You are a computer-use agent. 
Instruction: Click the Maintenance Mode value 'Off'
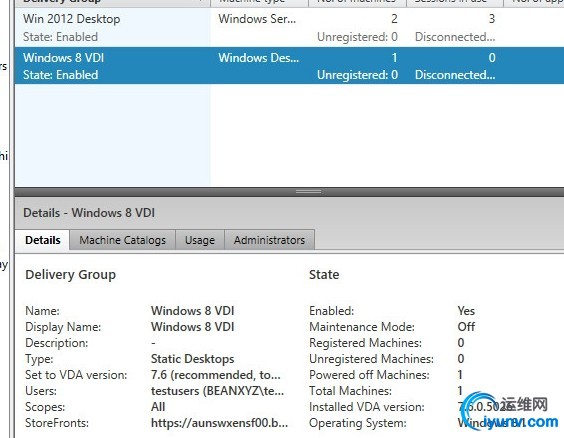pos(466,327)
